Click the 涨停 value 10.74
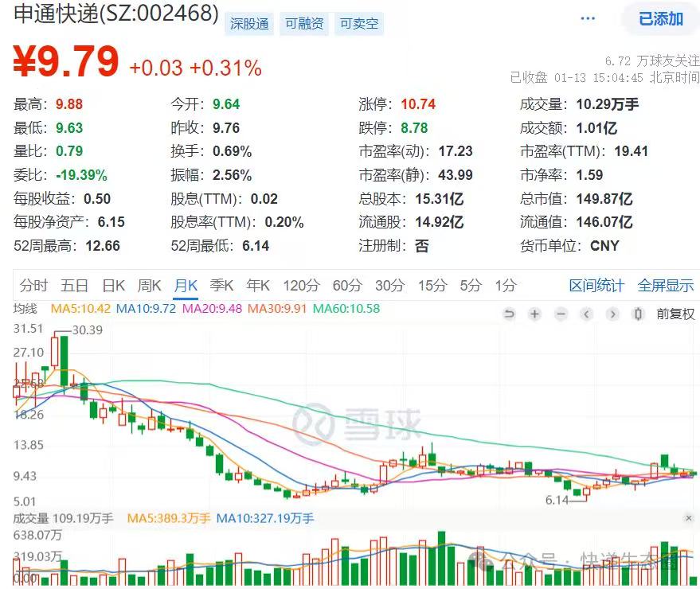The width and height of the screenshot is (700, 589). coord(418,104)
